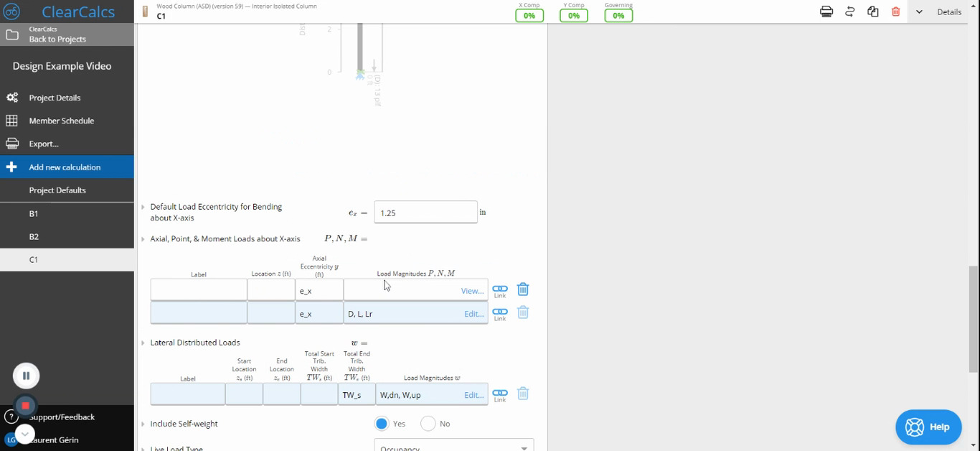The image size is (980, 451).
Task: Open the print calculation icon
Action: click(x=826, y=11)
